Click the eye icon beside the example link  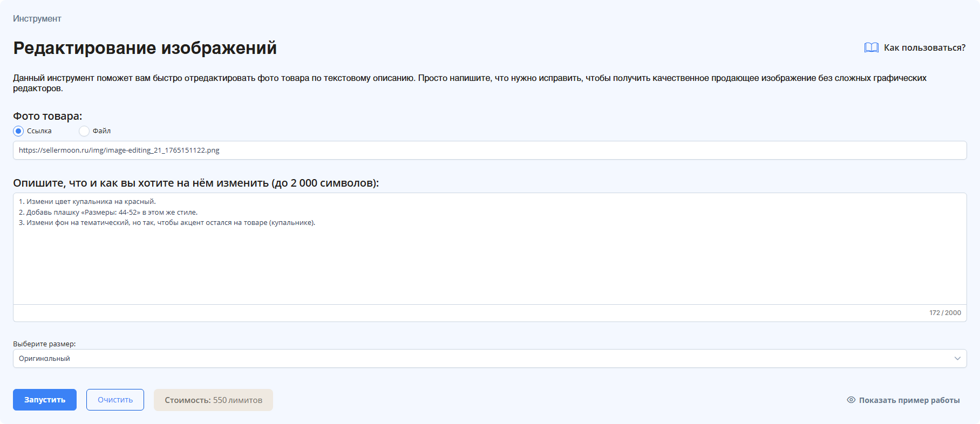pyautogui.click(x=851, y=400)
